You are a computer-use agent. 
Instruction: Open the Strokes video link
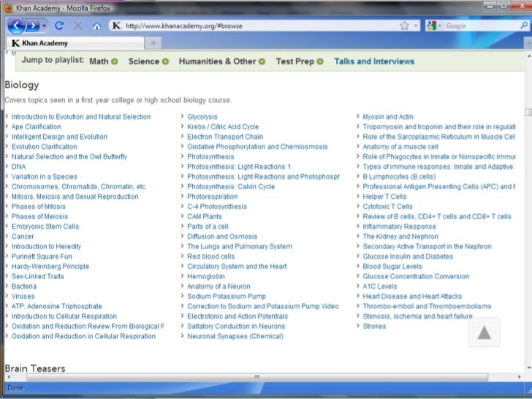[375, 327]
